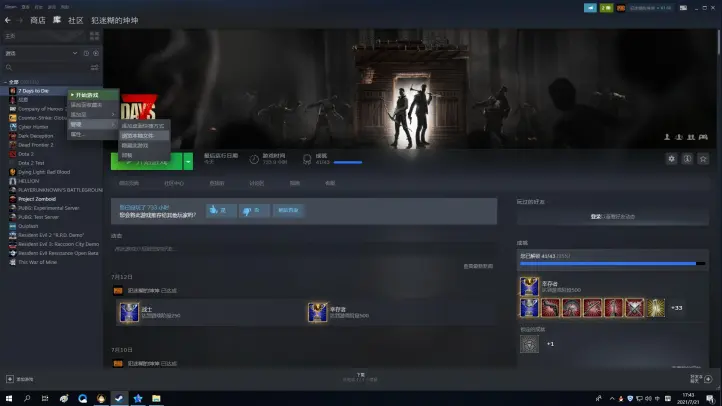Image resolution: width=722 pixels, height=406 pixels.
Task: Toggle sort by recent clock icon
Action: coord(86,53)
